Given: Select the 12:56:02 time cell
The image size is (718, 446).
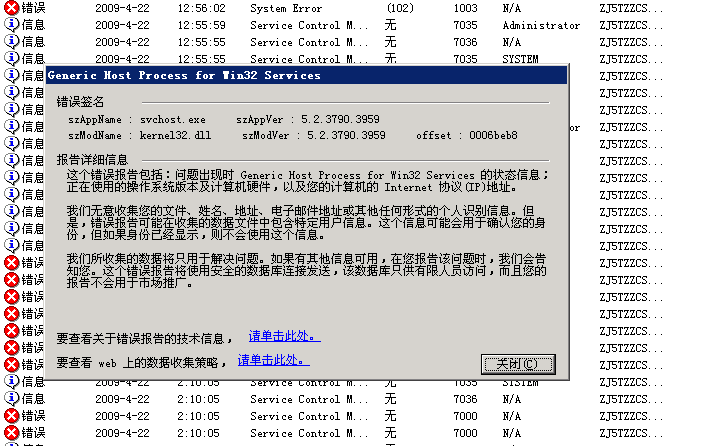Looking at the screenshot, I should click(x=201, y=8).
